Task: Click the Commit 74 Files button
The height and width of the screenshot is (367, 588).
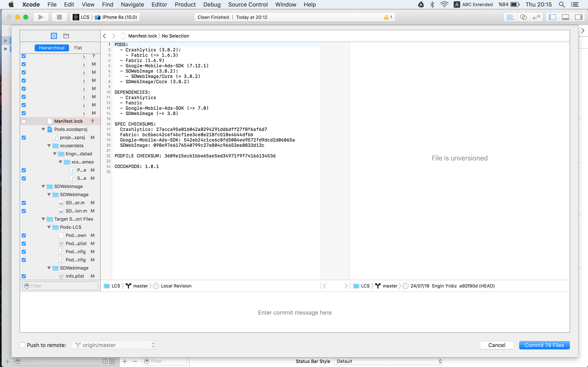Action: point(544,345)
